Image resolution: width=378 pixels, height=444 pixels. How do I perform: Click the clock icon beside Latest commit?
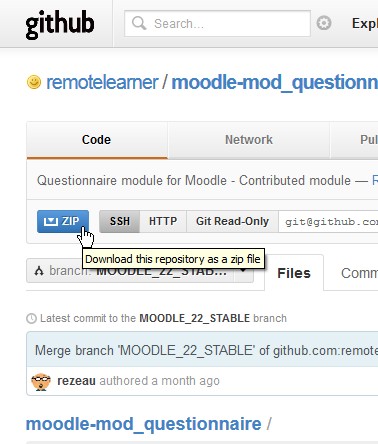[31, 318]
